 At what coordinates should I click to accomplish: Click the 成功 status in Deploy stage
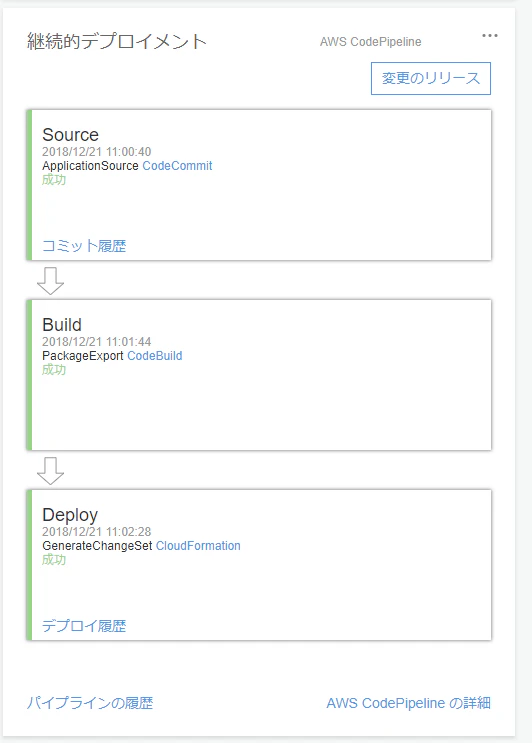tap(54, 560)
